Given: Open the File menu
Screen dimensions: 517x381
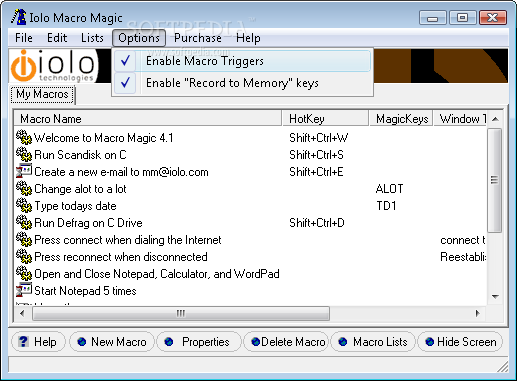Looking at the screenshot, I should pyautogui.click(x=24, y=38).
